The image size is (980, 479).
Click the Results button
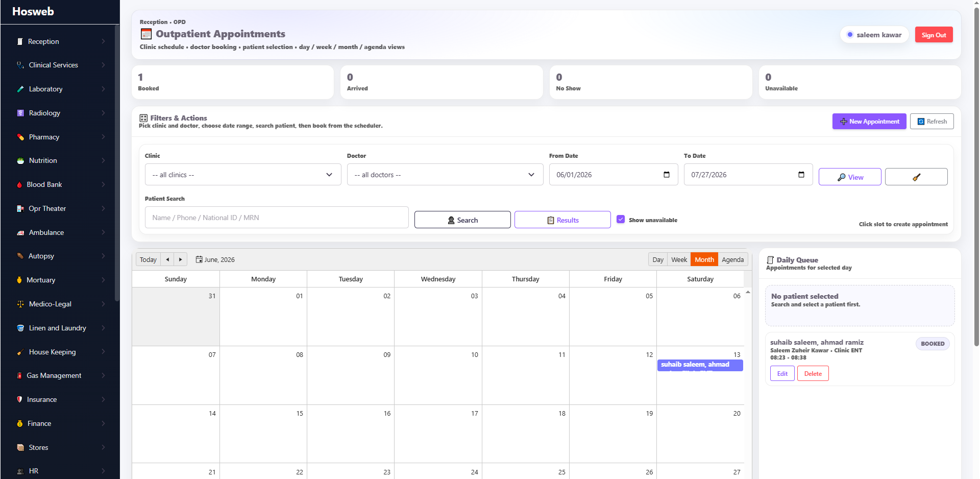(x=562, y=220)
